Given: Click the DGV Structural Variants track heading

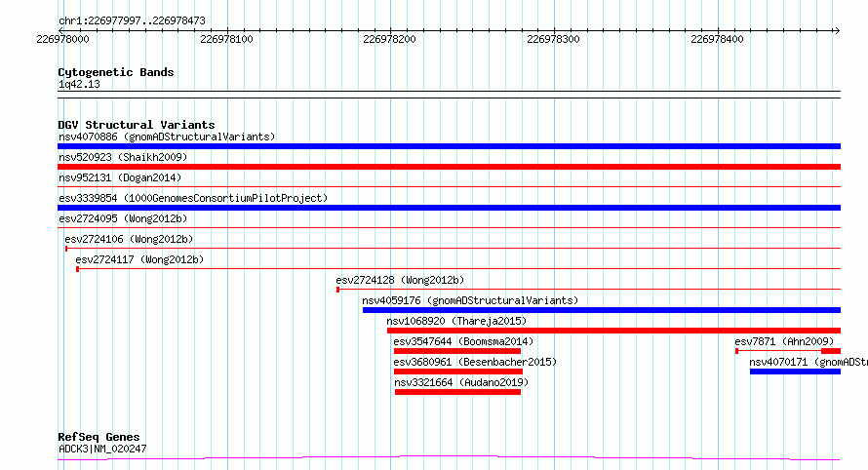Looking at the screenshot, I should (x=137, y=125).
